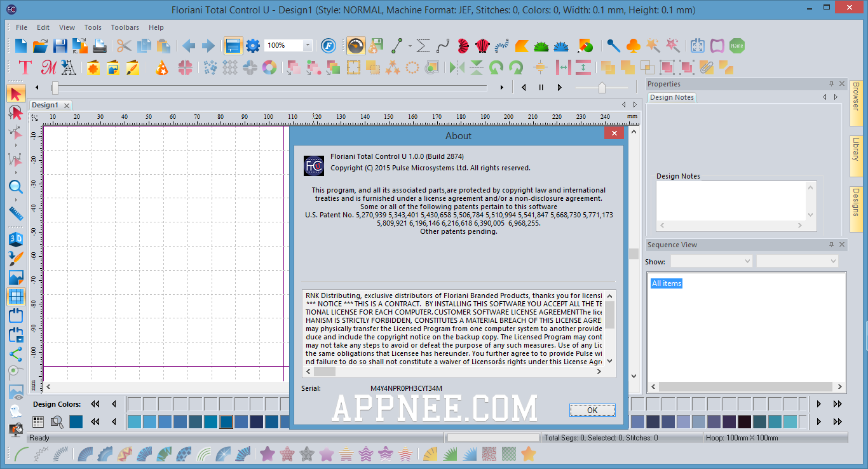Open the Edit menu
Screen dimensions: 868x469
coord(43,27)
